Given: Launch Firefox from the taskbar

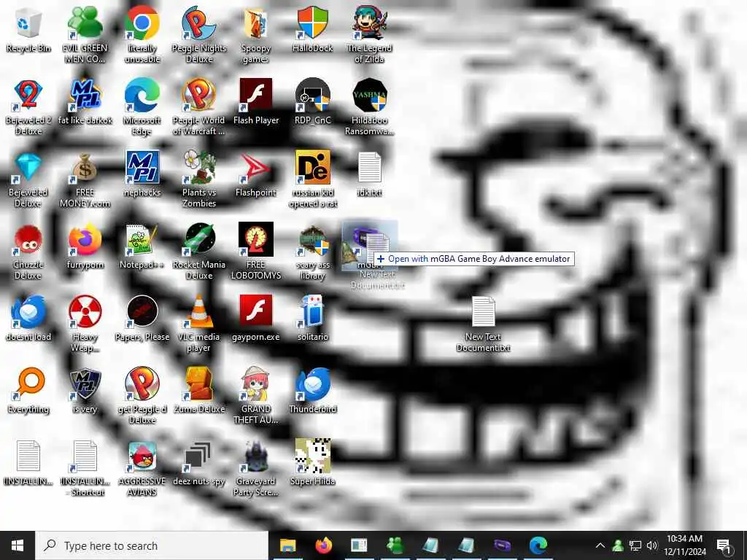Looking at the screenshot, I should pyautogui.click(x=323, y=545).
